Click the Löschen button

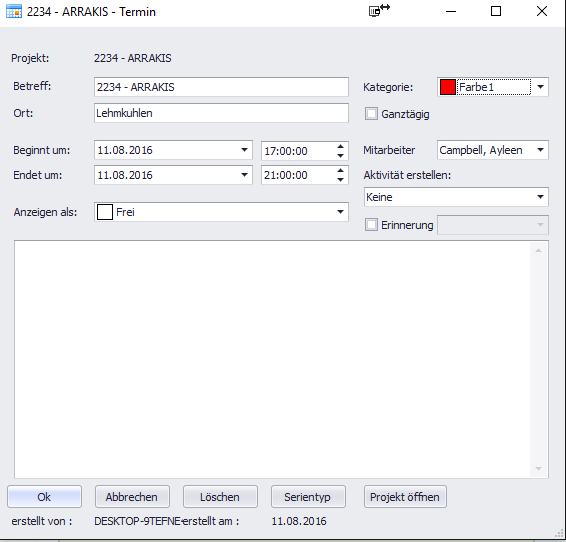220,497
